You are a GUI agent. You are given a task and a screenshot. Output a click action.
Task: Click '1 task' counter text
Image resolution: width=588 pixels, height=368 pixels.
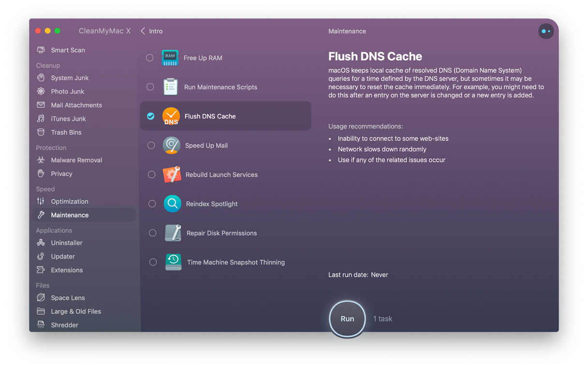(x=382, y=319)
